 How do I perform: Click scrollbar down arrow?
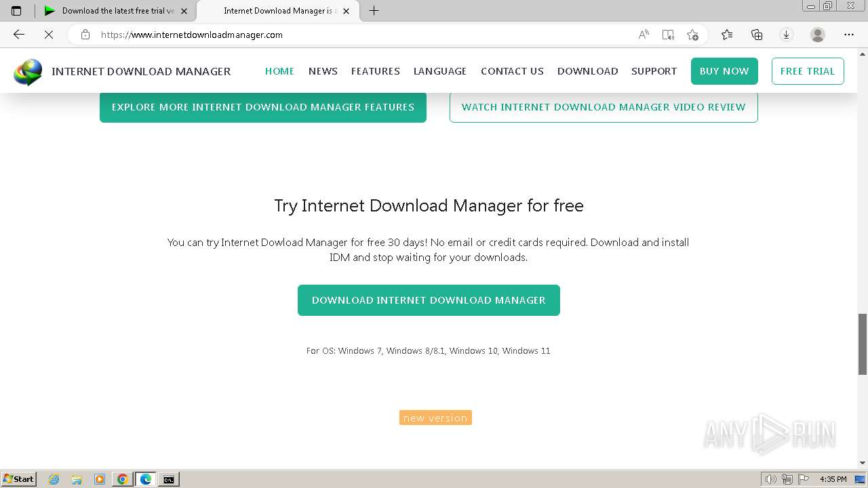tap(863, 464)
